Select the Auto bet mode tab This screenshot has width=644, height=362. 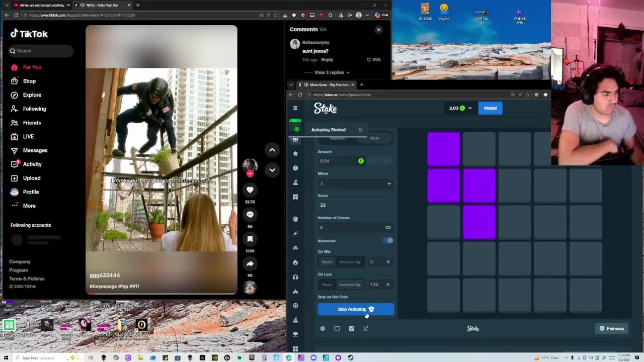point(375,138)
